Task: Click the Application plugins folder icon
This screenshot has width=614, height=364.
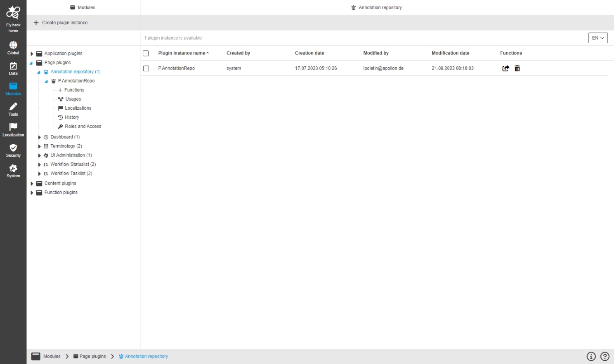Action: (x=39, y=54)
